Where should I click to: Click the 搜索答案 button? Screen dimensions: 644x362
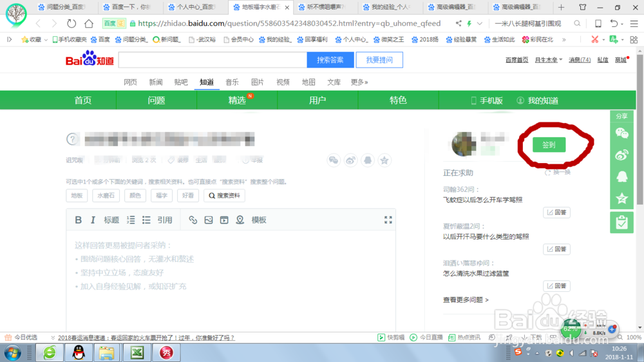pos(330,60)
